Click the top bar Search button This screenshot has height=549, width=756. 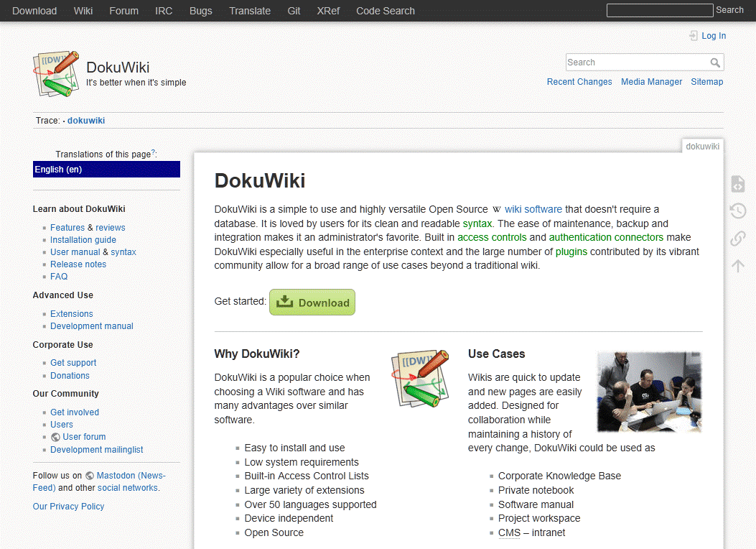729,10
